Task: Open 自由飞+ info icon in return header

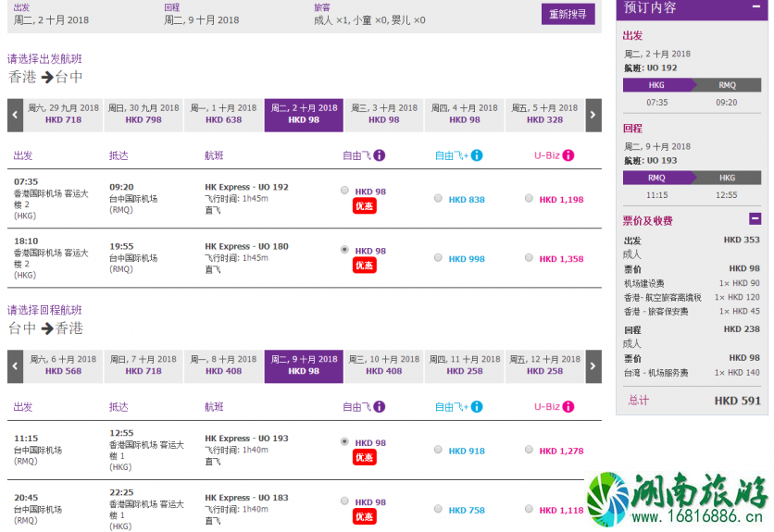Action: (477, 407)
